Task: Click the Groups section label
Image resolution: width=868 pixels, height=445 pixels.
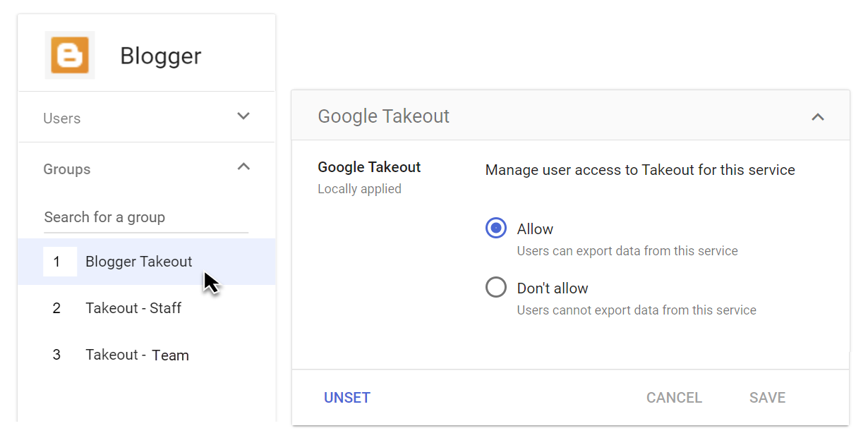Action: (67, 169)
